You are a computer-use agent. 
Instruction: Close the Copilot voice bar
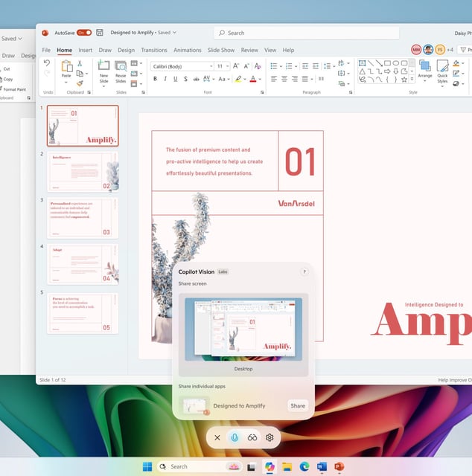click(x=217, y=437)
